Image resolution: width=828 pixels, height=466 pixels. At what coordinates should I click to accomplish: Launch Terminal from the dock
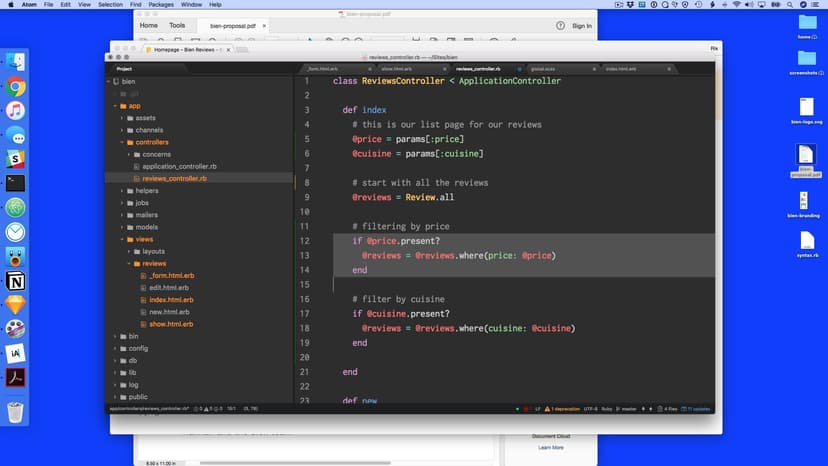(x=16, y=183)
